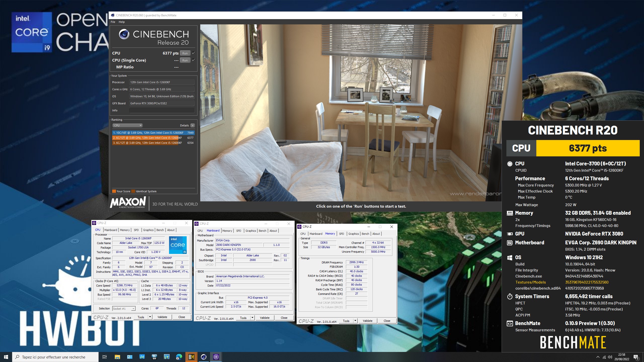Viewport: 644px width, 362px height.
Task: Open the Windows Start menu
Action: [6, 357]
